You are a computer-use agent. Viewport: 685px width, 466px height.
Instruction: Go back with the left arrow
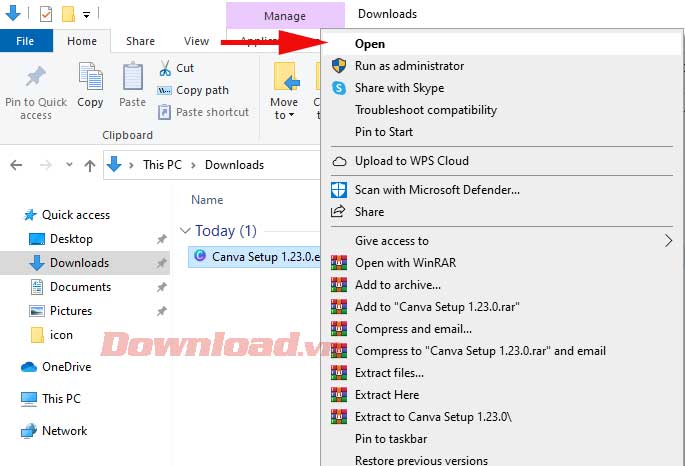(16, 165)
